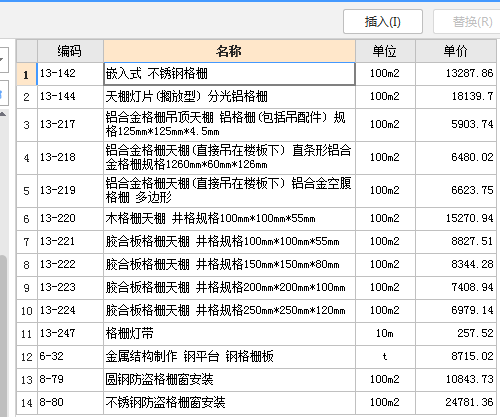Image resolution: width=500 pixels, height=417 pixels.
Task: Select code cell 13-144
Action: 70,97
